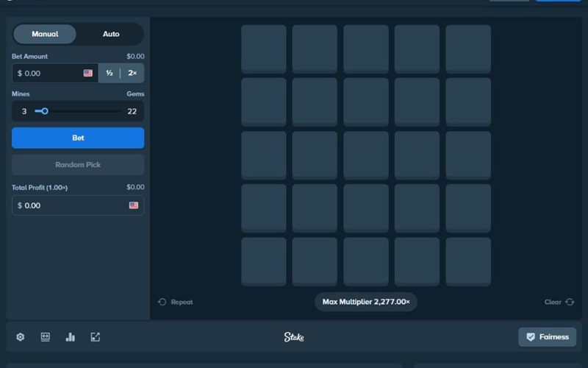The image size is (588, 368).
Task: Click the Random Pick button
Action: click(x=78, y=164)
